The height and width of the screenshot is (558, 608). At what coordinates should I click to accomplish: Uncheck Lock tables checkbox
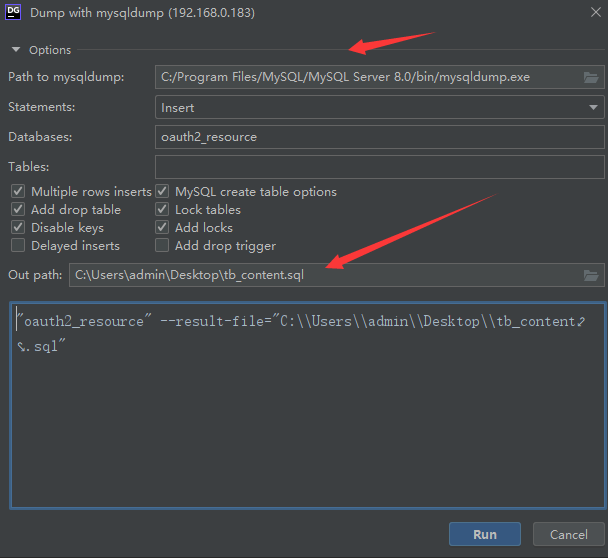(x=162, y=209)
